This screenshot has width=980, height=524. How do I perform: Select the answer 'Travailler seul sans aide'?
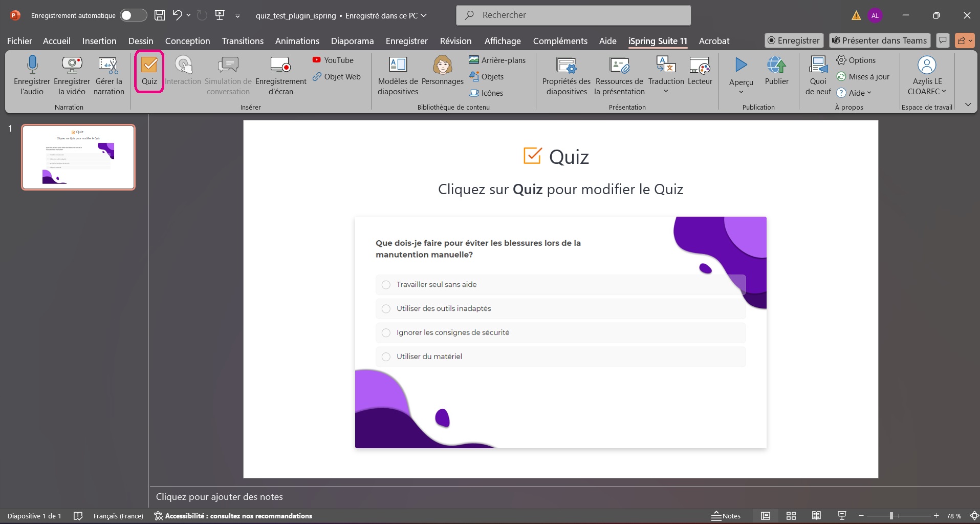coord(386,285)
